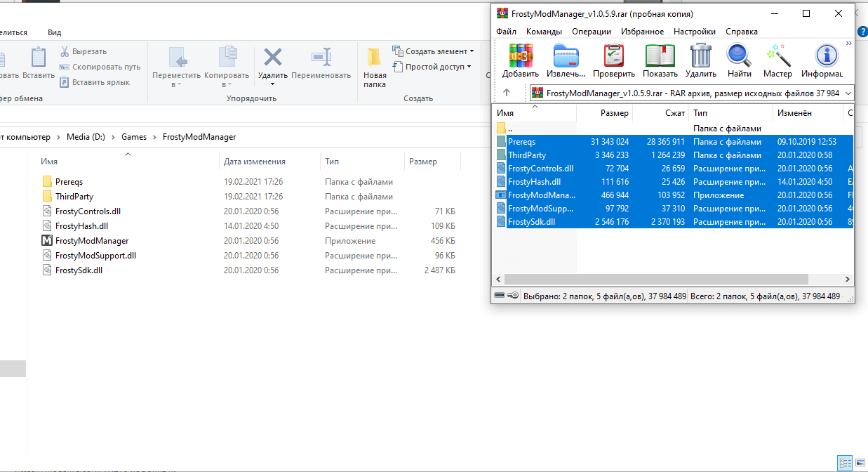Image resolution: width=868 pixels, height=472 pixels.
Task: Show more WinRAR toolbar buttons chevron
Action: [x=848, y=44]
